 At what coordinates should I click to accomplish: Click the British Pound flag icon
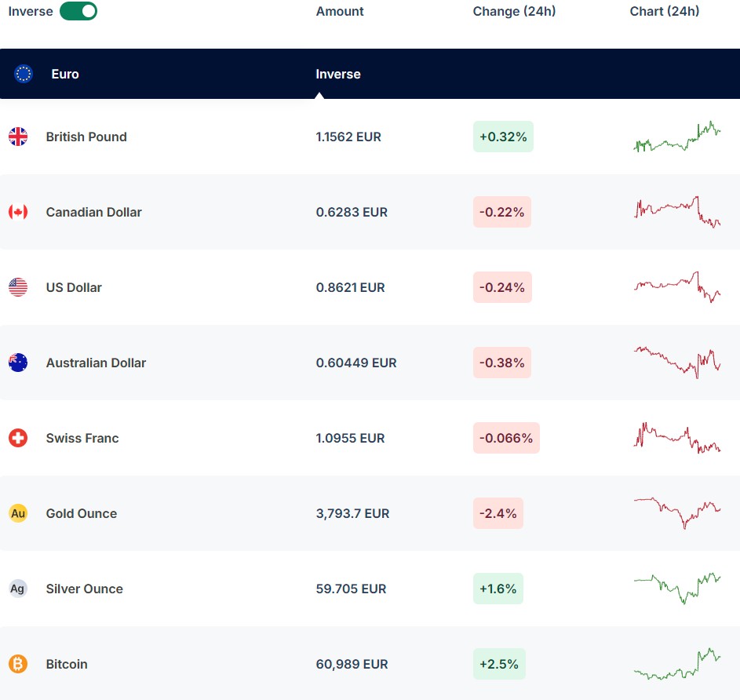[18, 137]
